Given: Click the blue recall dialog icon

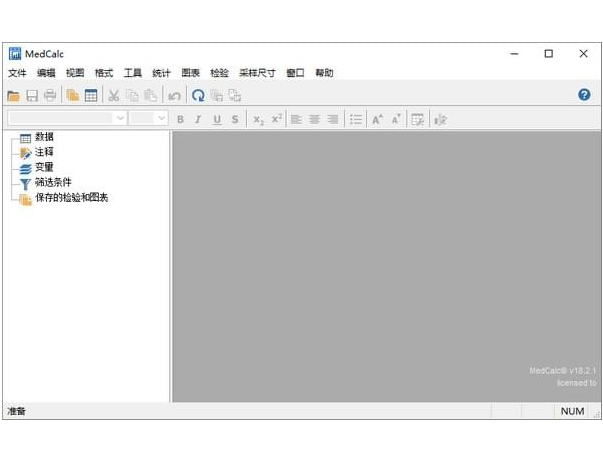Looking at the screenshot, I should click(x=198, y=95).
